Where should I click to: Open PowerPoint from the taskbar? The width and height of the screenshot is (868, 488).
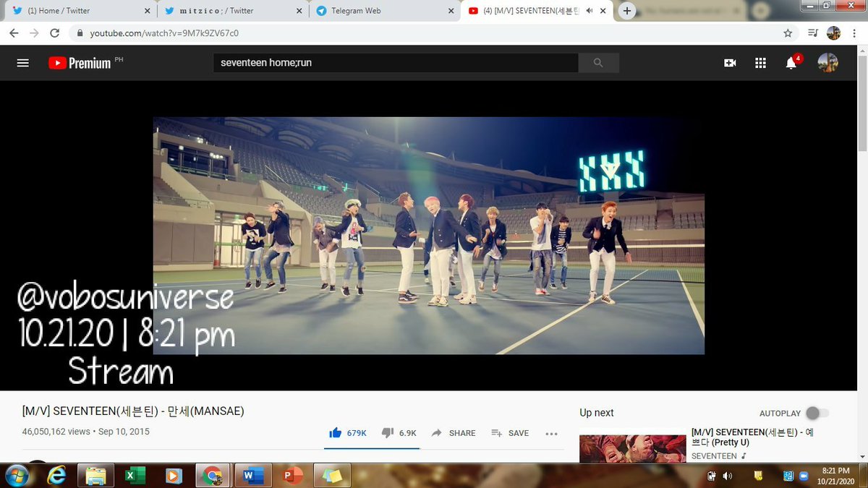[x=293, y=475]
